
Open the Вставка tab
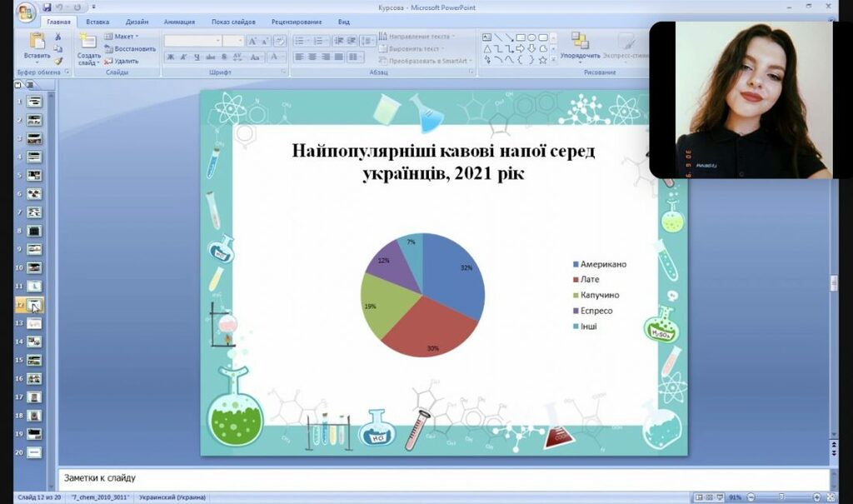(x=97, y=22)
